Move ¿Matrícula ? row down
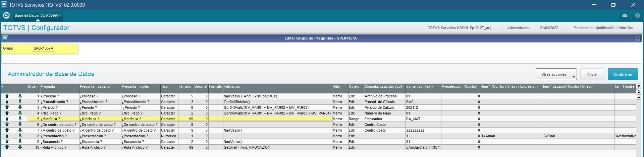 [x=20, y=119]
